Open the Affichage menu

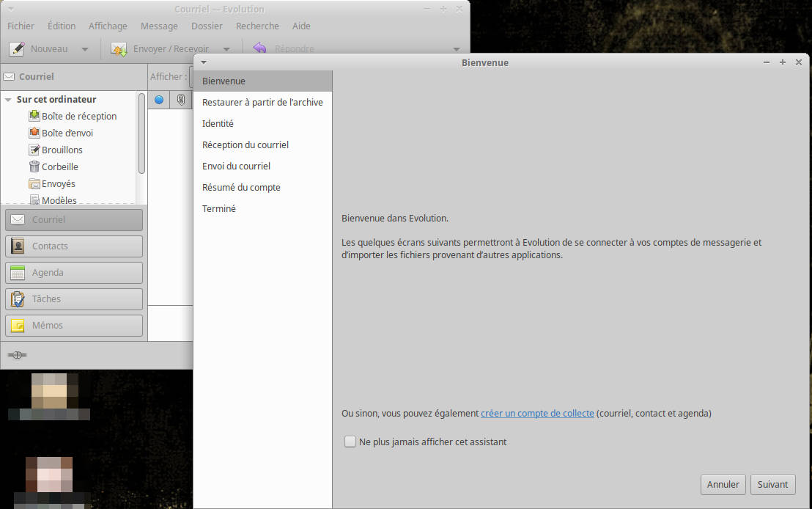(x=108, y=26)
